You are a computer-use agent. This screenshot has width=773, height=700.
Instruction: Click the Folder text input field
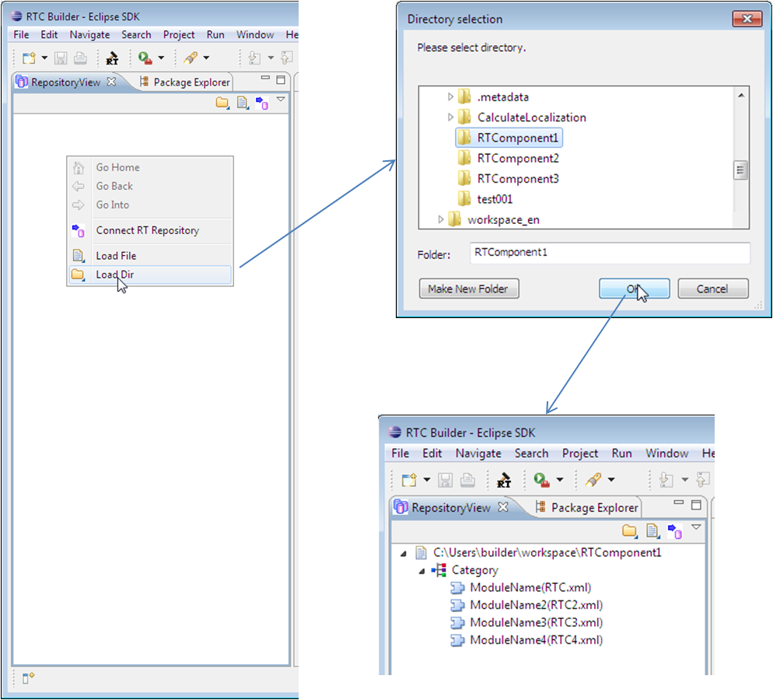610,253
